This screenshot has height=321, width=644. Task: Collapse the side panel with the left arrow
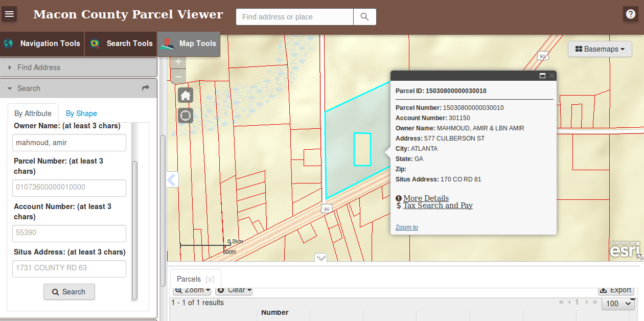[x=172, y=179]
